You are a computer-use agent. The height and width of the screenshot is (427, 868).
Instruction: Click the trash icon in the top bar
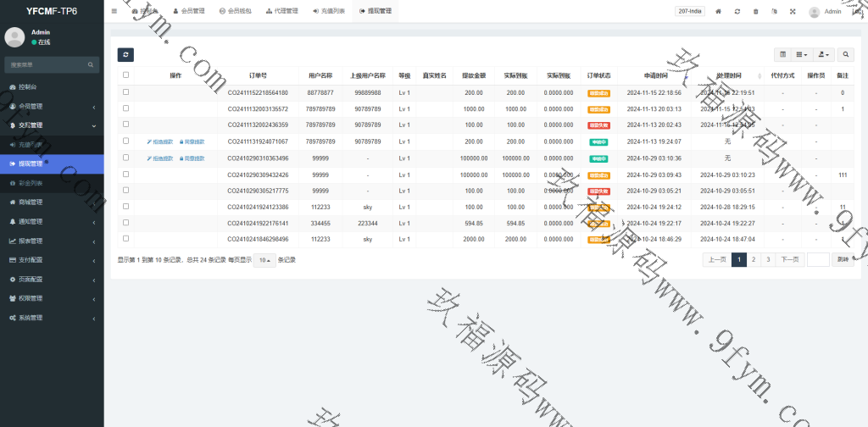(x=756, y=11)
